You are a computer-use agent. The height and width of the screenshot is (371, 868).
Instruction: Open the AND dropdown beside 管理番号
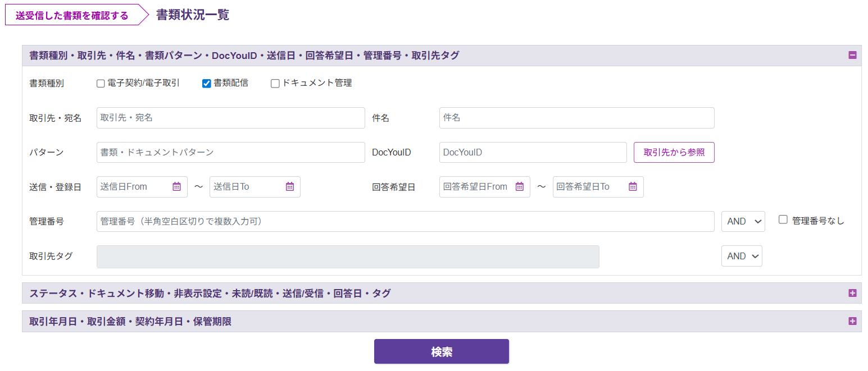(x=743, y=221)
